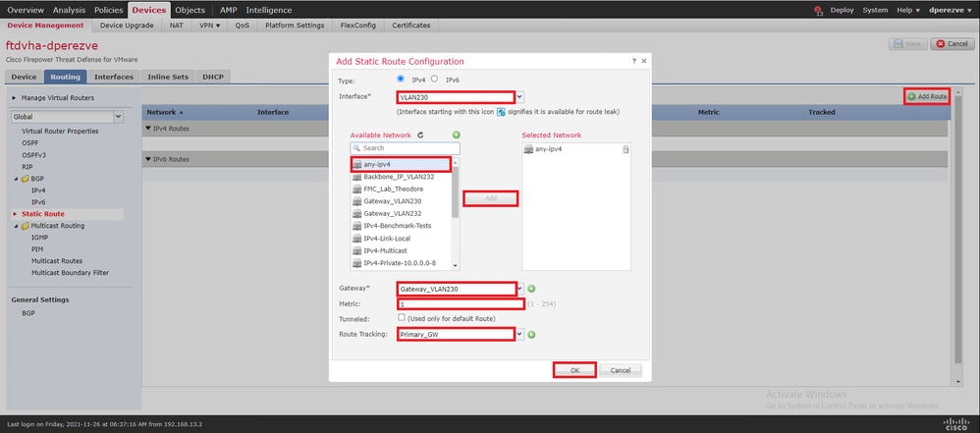This screenshot has width=980, height=433.
Task: Open Virtual Router Properties in sidebar
Action: [x=60, y=132]
